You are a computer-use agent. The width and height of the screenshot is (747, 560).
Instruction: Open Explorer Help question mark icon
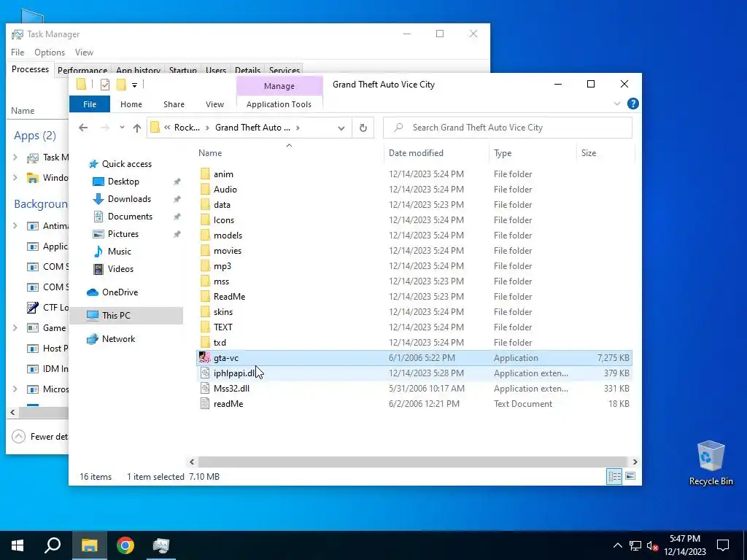coord(632,104)
